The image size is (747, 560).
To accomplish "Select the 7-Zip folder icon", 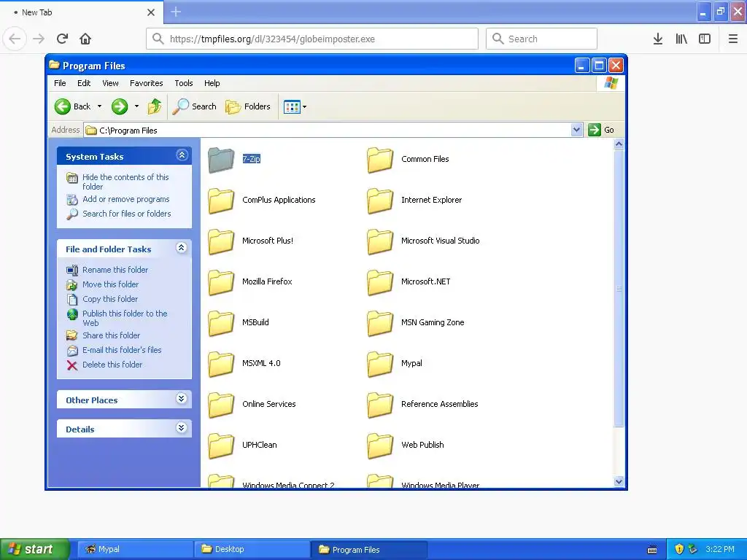I will [221, 159].
